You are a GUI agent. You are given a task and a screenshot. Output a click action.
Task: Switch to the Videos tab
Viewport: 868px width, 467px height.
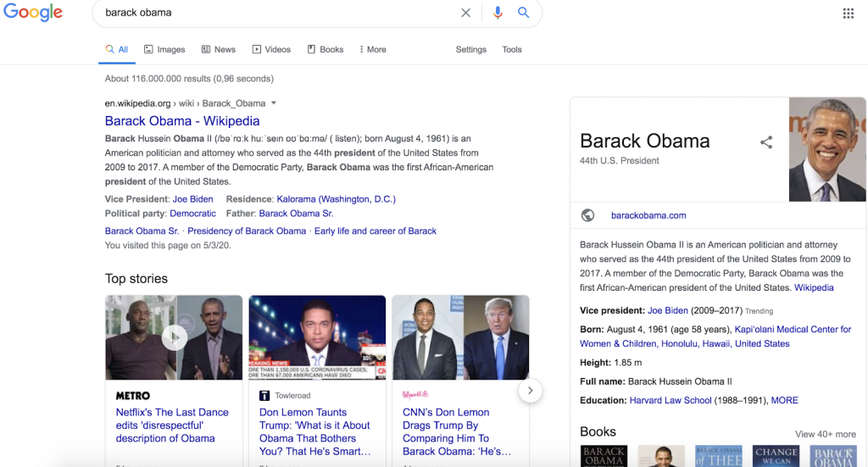pos(271,49)
